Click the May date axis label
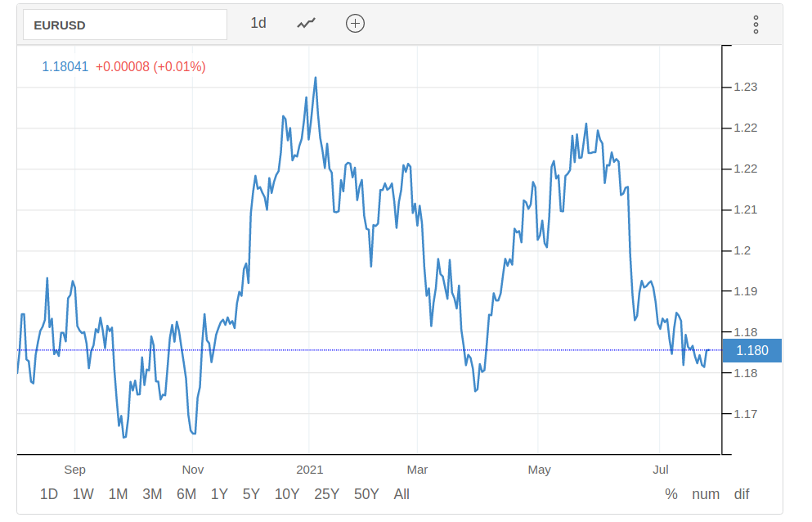The height and width of the screenshot is (522, 812). [539, 470]
